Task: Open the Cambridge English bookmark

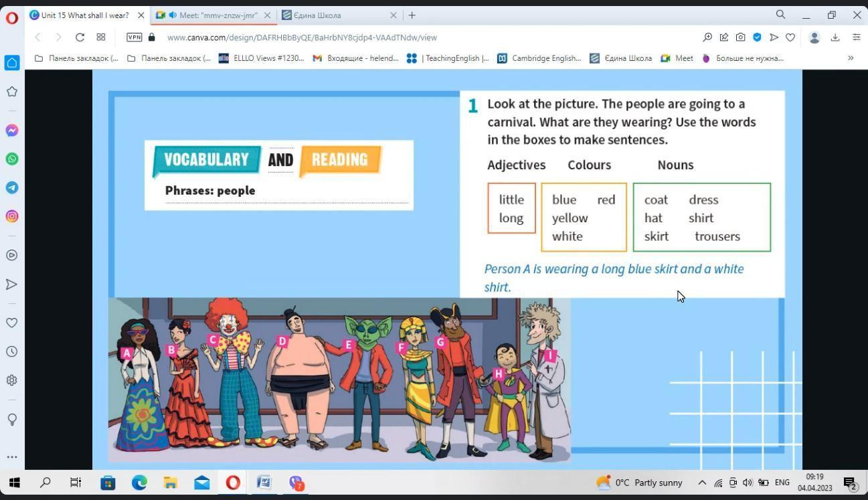Action: tap(539, 58)
